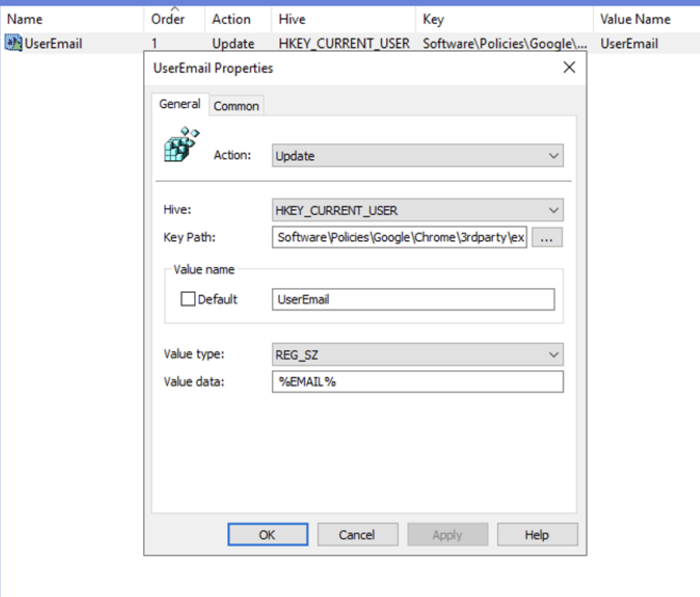This screenshot has width=700, height=597.
Task: Focus the Value name text field
Action: coord(413,299)
